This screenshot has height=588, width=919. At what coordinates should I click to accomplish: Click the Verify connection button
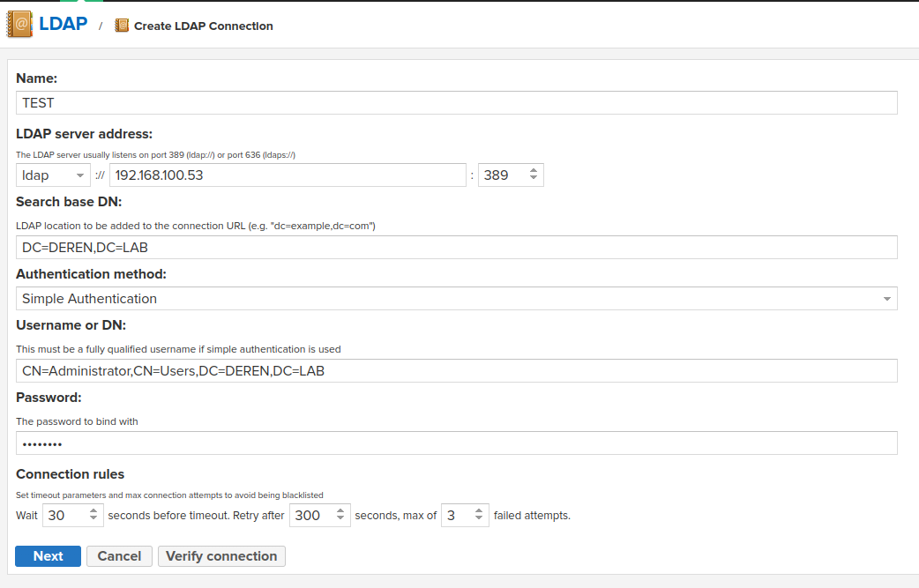221,556
